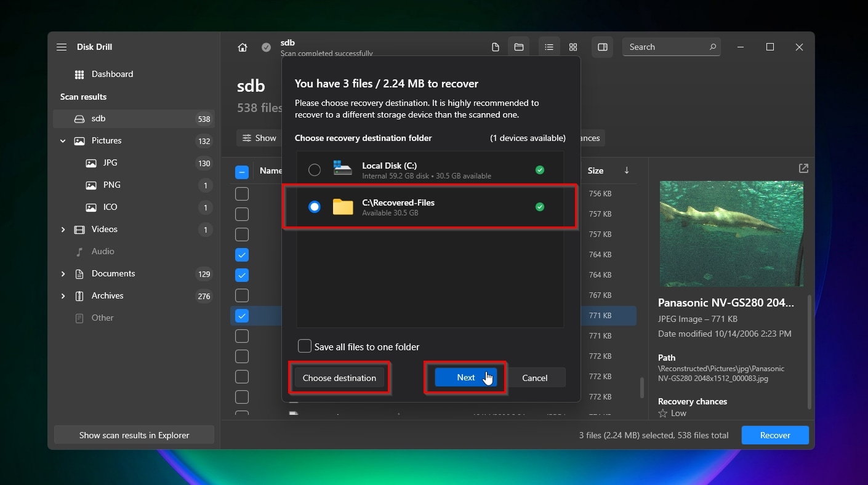Collapse the Pictures tree node
Screen dimensions: 868x485
pyautogui.click(x=63, y=141)
